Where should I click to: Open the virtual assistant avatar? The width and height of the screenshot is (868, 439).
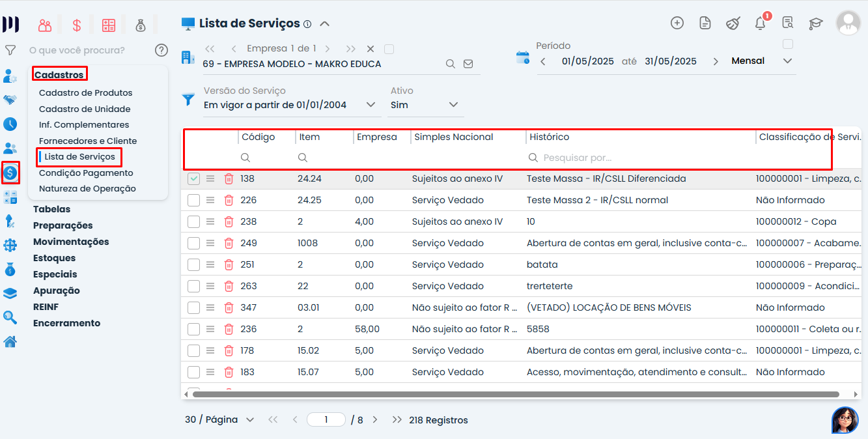[845, 420]
